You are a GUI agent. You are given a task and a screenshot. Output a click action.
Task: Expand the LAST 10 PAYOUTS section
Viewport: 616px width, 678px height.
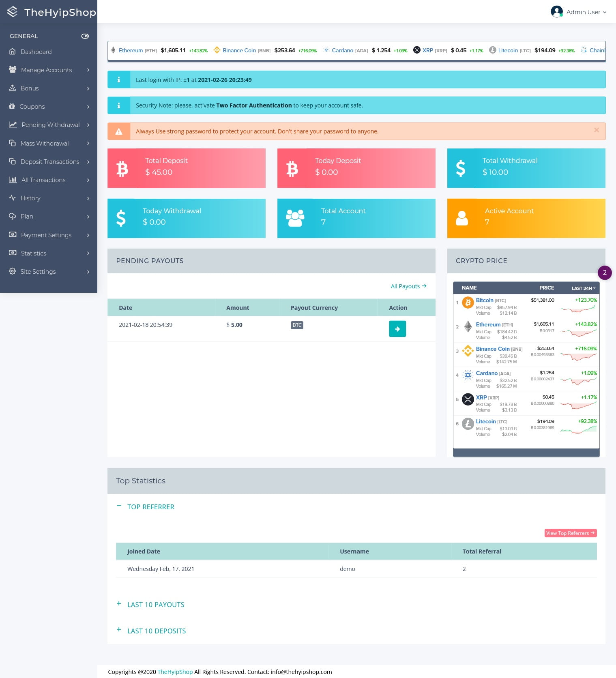pyautogui.click(x=150, y=605)
